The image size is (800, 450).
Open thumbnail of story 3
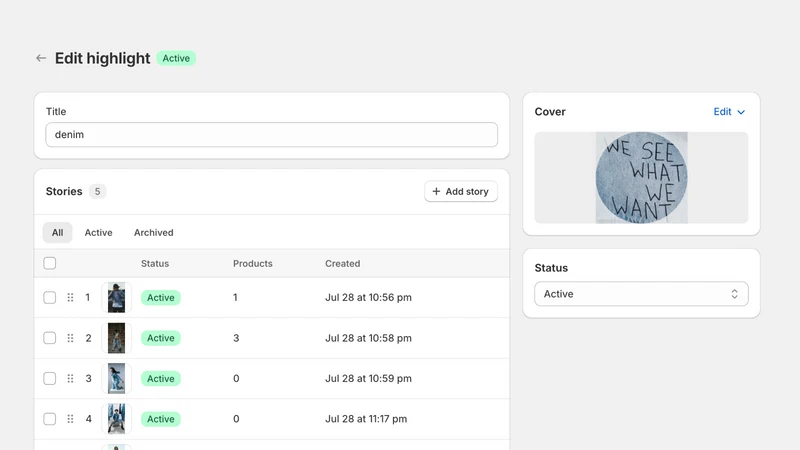116,379
